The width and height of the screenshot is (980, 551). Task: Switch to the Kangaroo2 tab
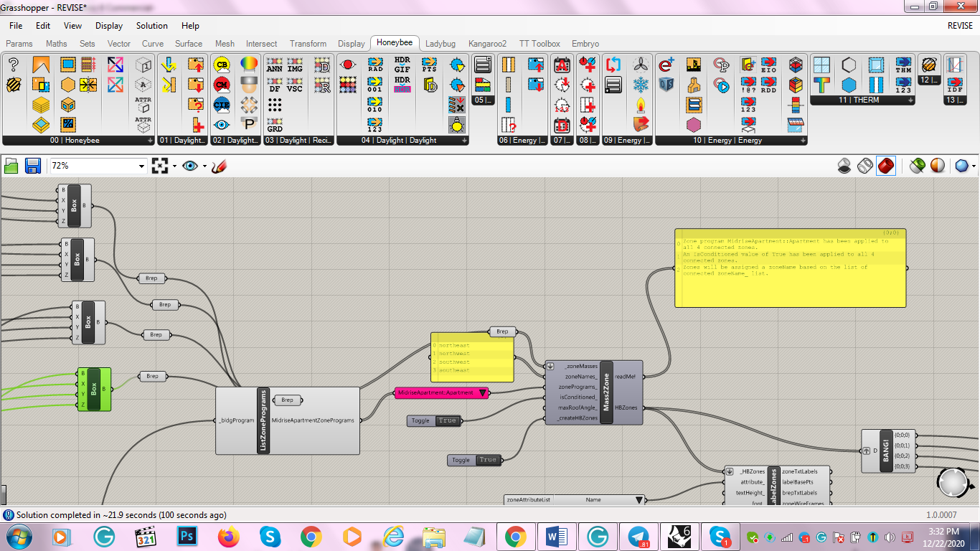487,43
